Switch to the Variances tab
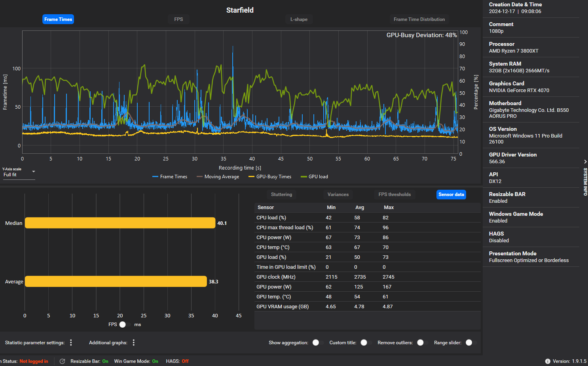This screenshot has width=588, height=366. (x=338, y=194)
